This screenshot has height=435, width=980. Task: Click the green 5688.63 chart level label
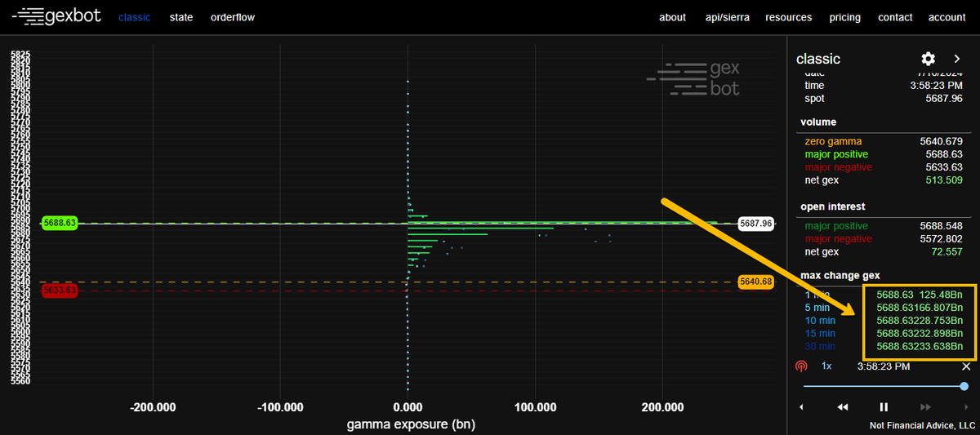tap(60, 222)
